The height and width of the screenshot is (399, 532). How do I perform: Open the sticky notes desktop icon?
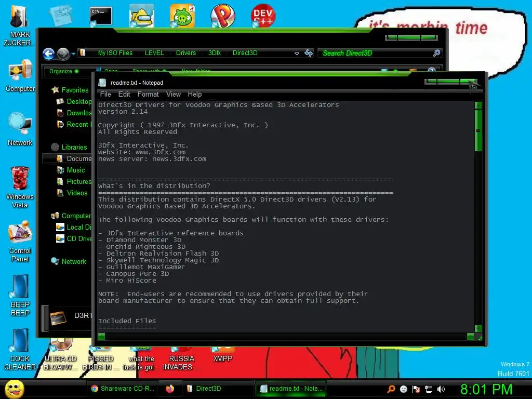click(x=60, y=16)
